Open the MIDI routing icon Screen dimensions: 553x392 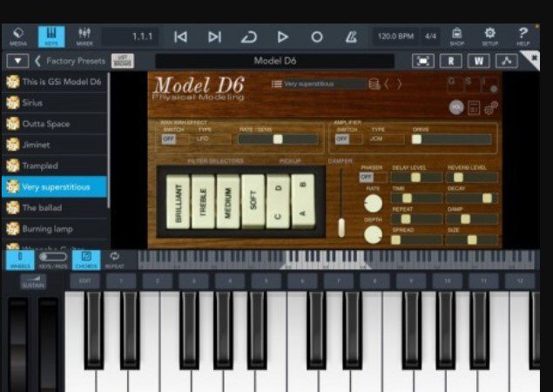tap(507, 61)
